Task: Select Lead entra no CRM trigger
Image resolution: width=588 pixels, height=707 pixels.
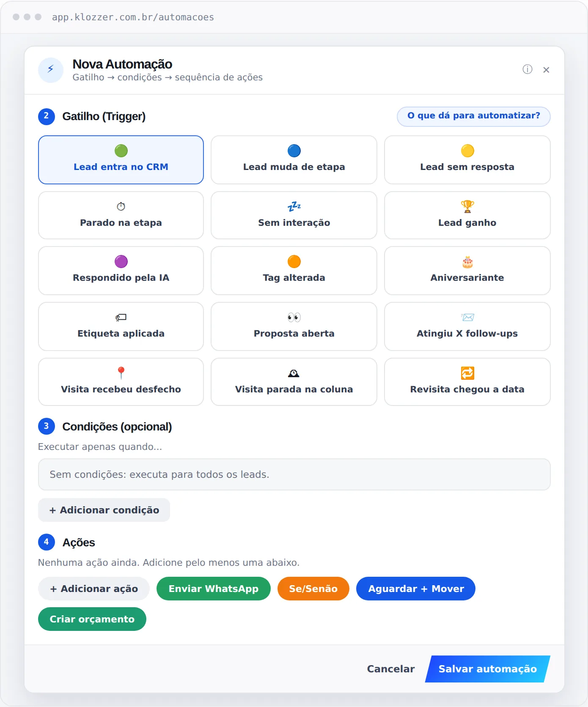Action: (x=121, y=160)
